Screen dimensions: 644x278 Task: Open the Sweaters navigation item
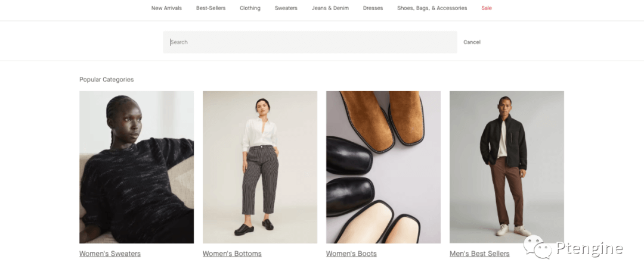click(286, 8)
